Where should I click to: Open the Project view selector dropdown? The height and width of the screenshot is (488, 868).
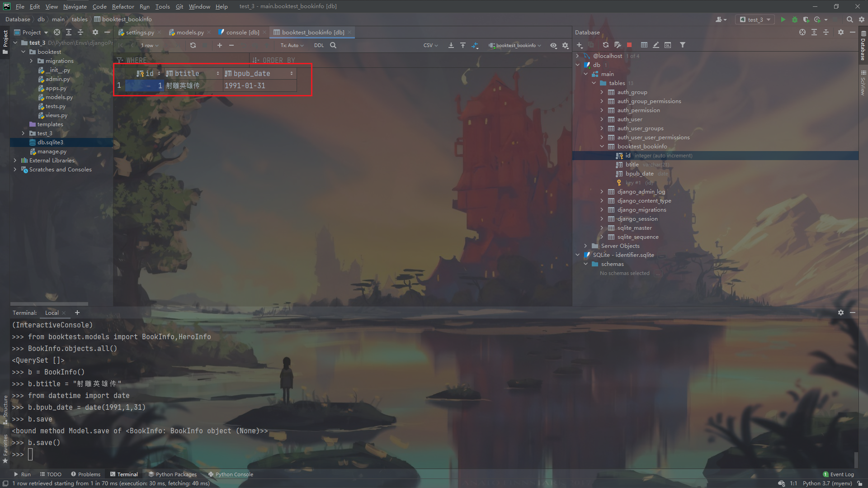click(32, 32)
